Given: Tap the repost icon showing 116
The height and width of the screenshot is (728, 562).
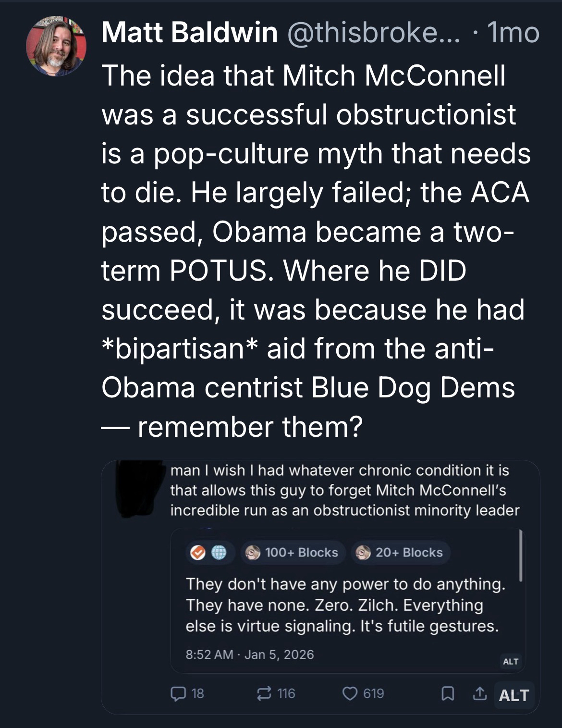Looking at the screenshot, I should click(x=264, y=693).
